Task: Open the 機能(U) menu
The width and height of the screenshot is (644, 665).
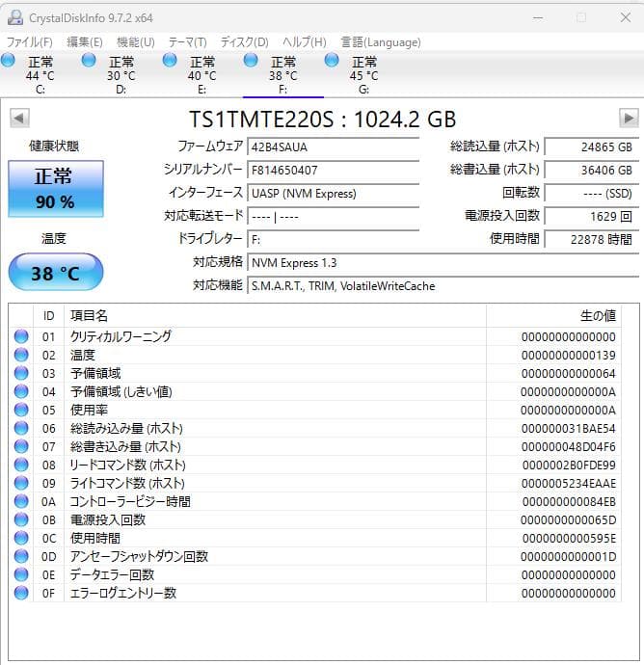Action: [135, 42]
